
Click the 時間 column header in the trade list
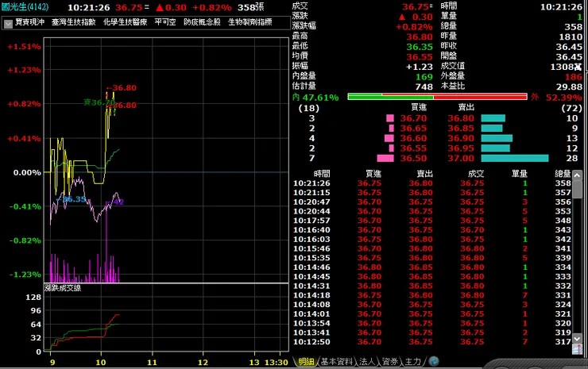tap(322, 174)
